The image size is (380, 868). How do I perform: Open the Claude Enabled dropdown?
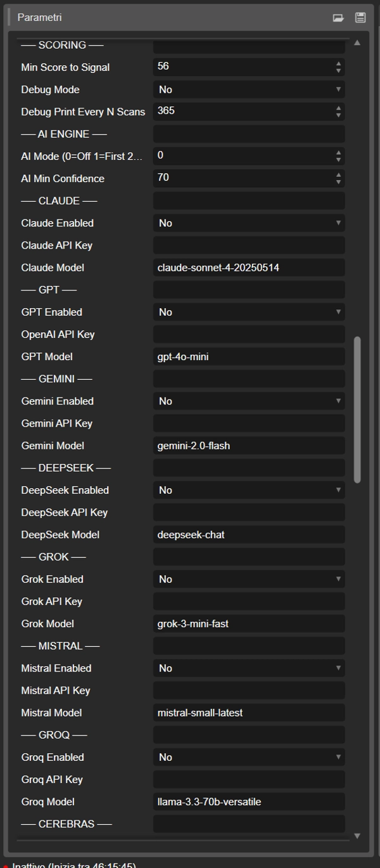tap(249, 223)
